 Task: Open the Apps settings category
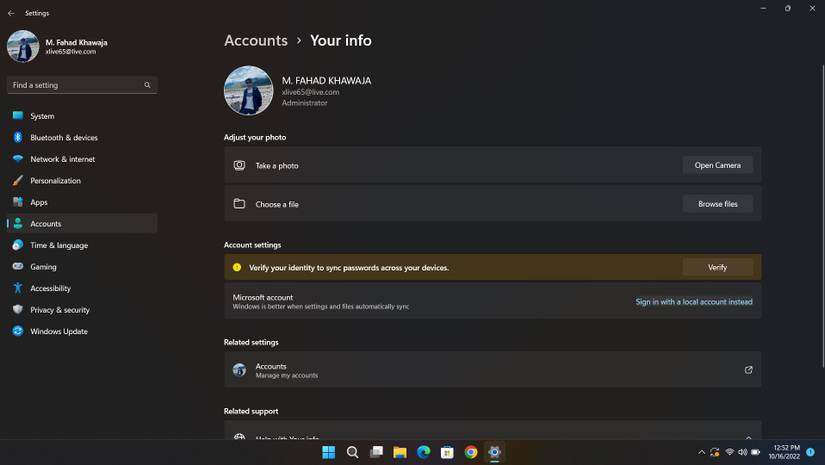82,202
